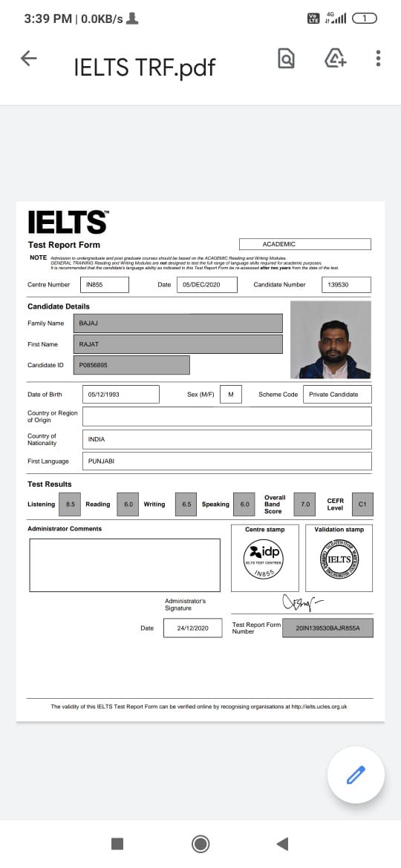Tap the VoLTE status icon

pyautogui.click(x=313, y=19)
